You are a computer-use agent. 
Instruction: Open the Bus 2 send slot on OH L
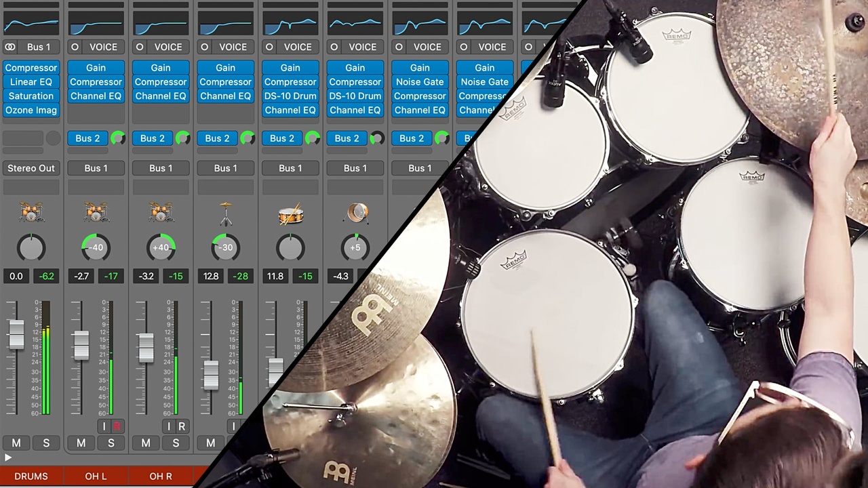point(87,138)
